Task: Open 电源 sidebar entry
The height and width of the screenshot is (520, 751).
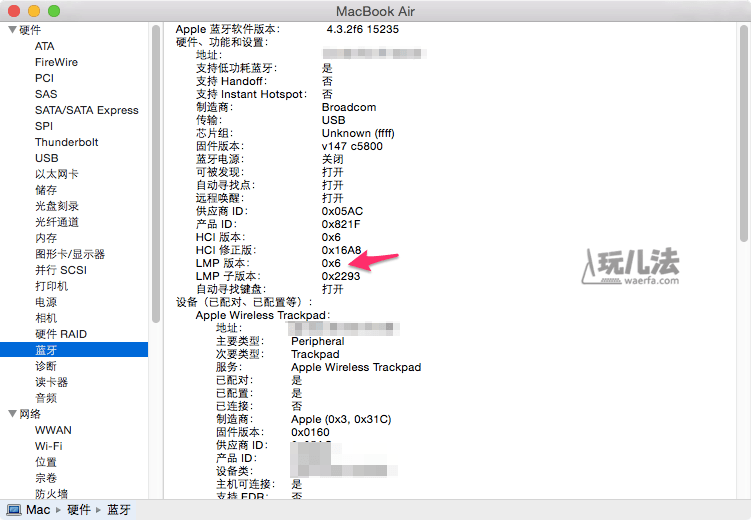Action: point(46,302)
